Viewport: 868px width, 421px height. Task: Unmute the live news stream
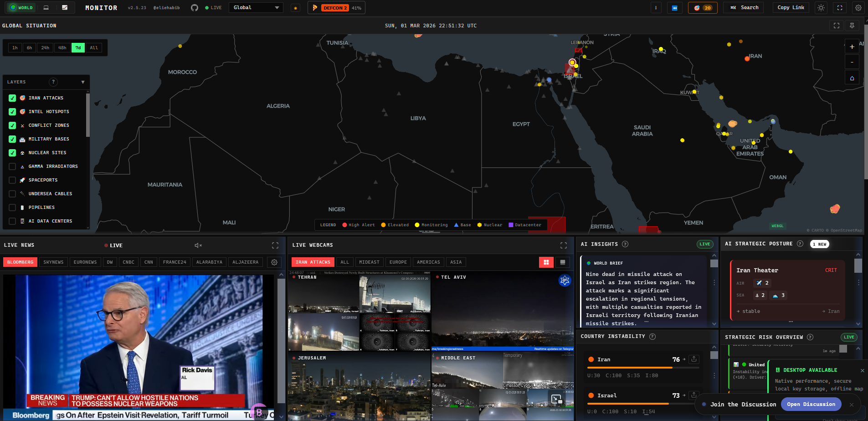[x=198, y=245]
